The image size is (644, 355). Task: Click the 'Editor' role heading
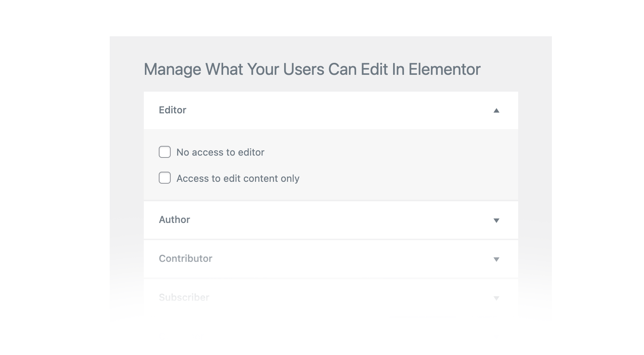(x=173, y=110)
